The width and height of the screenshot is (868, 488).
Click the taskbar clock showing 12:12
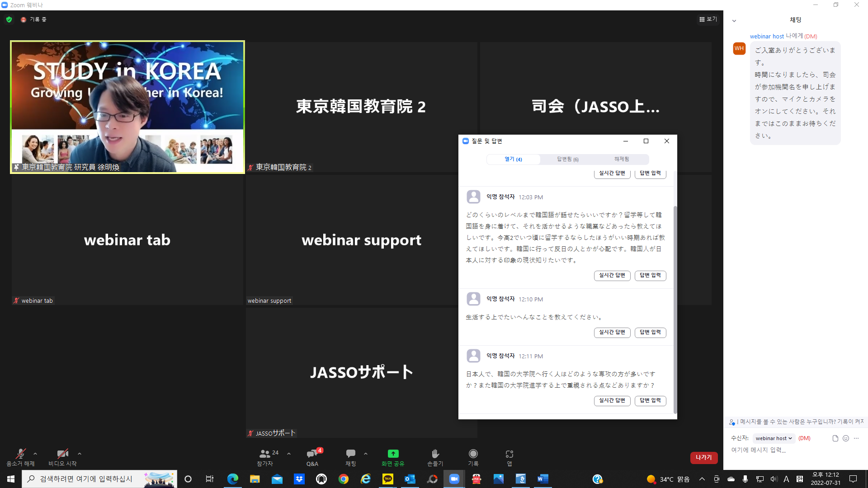pyautogui.click(x=826, y=479)
